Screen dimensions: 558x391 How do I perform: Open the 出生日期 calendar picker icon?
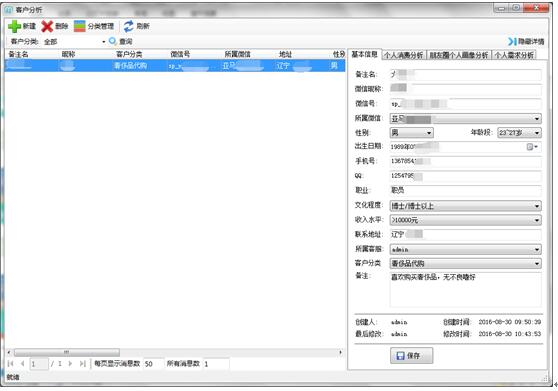532,147
